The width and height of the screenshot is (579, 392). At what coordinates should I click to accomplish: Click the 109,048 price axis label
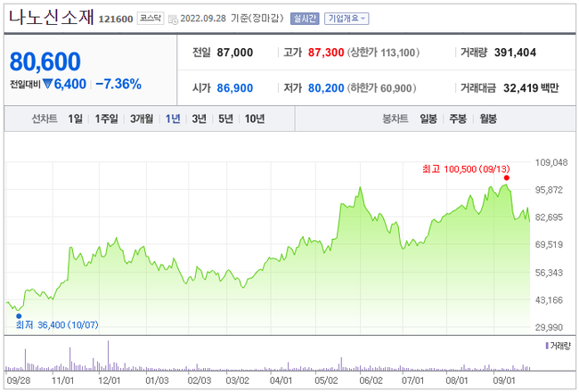pos(551,162)
